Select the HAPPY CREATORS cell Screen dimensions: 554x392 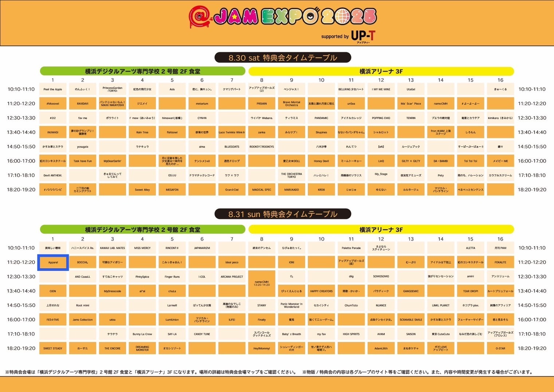[x=322, y=291]
